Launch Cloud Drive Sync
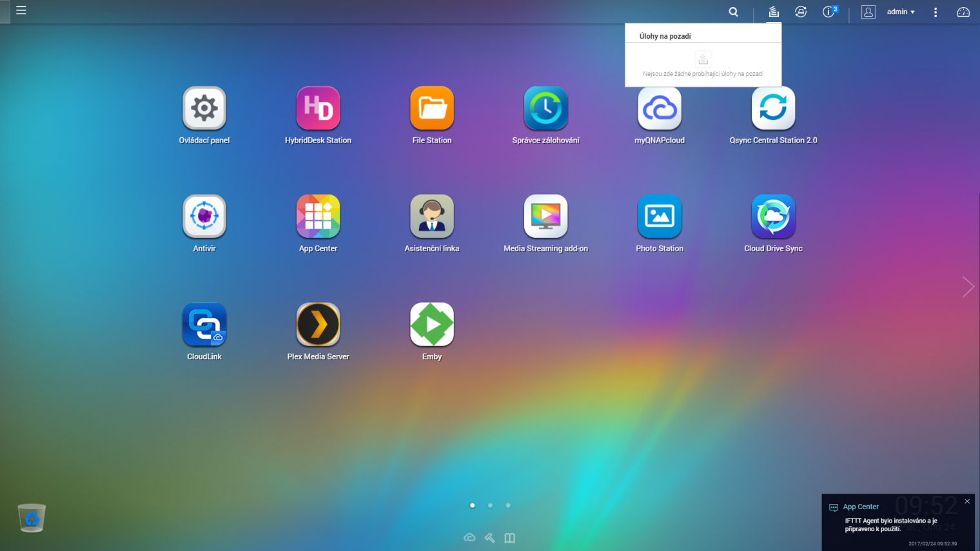The width and height of the screenshot is (980, 551). click(x=773, y=217)
